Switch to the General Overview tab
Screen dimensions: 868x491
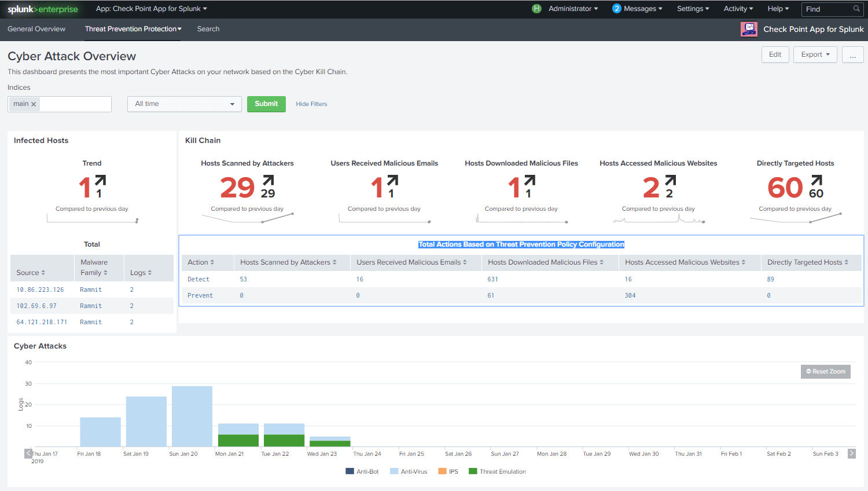(x=36, y=29)
